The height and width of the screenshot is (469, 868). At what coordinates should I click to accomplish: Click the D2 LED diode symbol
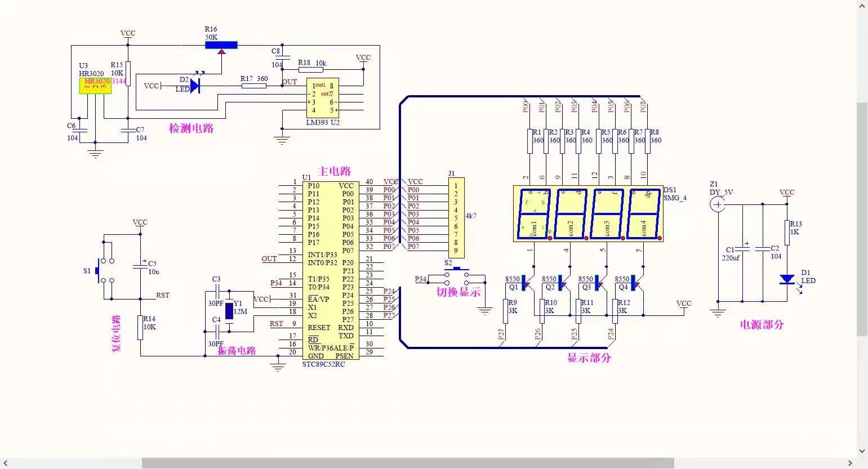(x=194, y=86)
